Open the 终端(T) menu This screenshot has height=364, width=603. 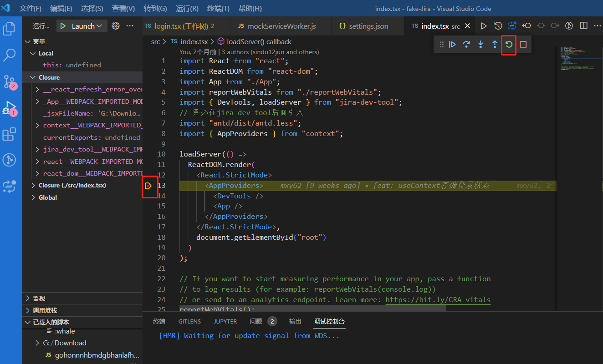pos(218,9)
